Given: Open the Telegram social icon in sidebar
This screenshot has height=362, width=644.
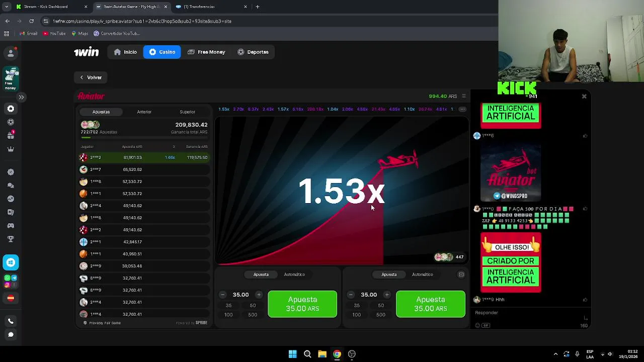Looking at the screenshot, I should pos(14,278).
